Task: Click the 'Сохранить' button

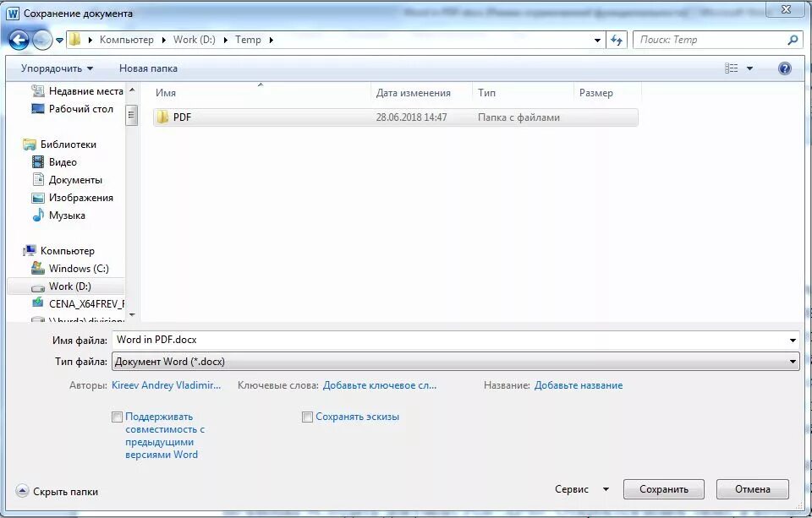Action: [x=663, y=489]
